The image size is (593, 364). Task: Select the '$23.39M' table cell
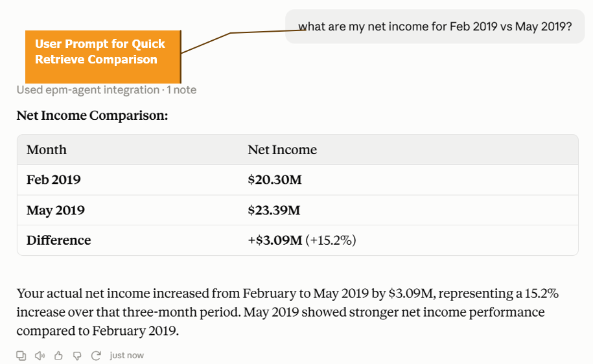273,210
